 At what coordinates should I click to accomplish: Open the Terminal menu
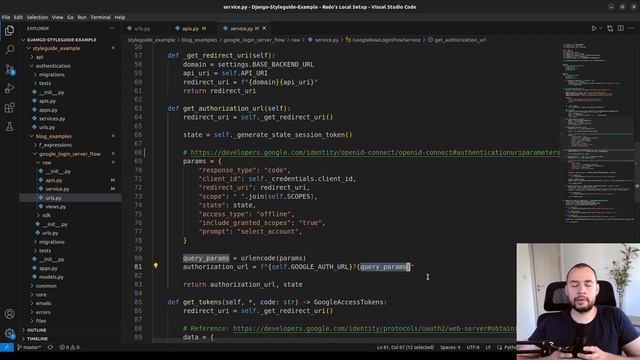point(100,17)
